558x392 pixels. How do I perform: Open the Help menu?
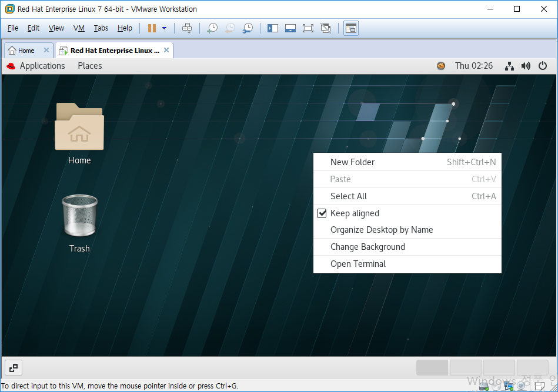point(125,28)
